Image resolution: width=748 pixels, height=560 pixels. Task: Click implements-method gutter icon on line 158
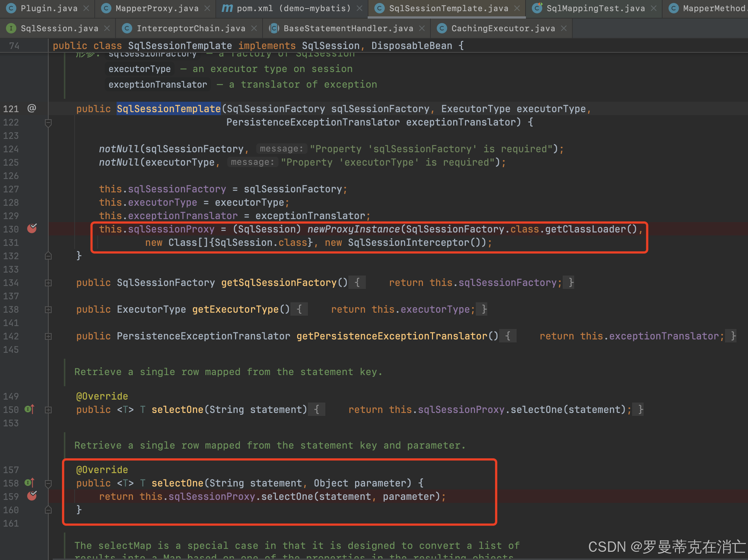pyautogui.click(x=30, y=483)
